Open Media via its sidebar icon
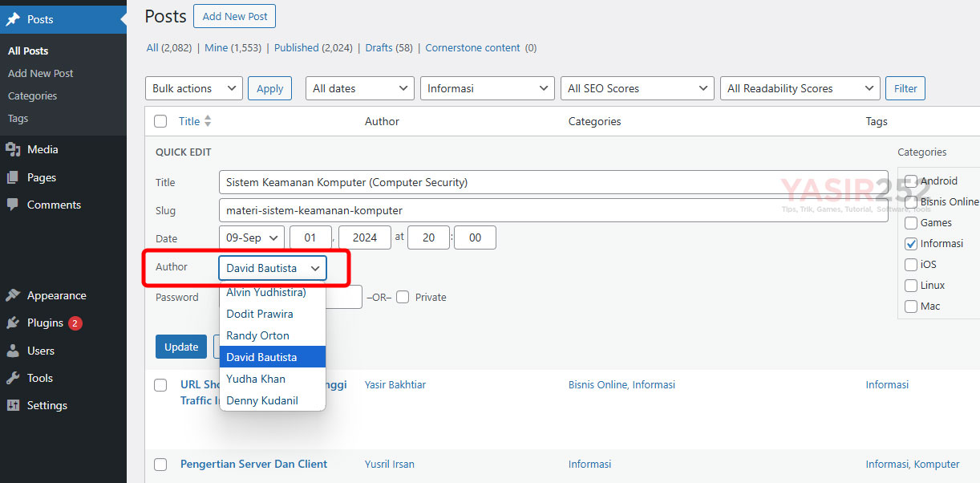The height and width of the screenshot is (483, 980). (13, 149)
